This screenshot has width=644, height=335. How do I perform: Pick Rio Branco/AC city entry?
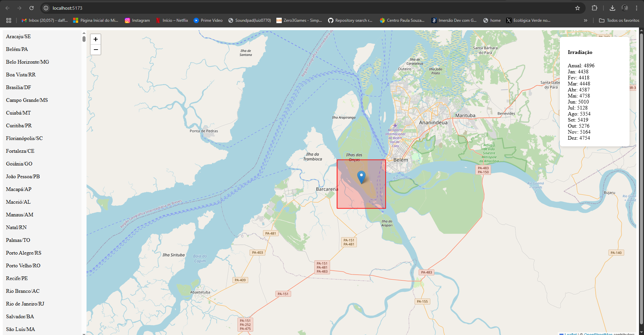tap(42, 291)
